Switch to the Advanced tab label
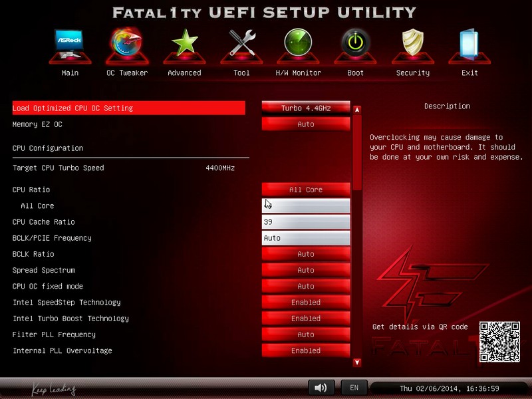The image size is (532, 399). coord(184,72)
